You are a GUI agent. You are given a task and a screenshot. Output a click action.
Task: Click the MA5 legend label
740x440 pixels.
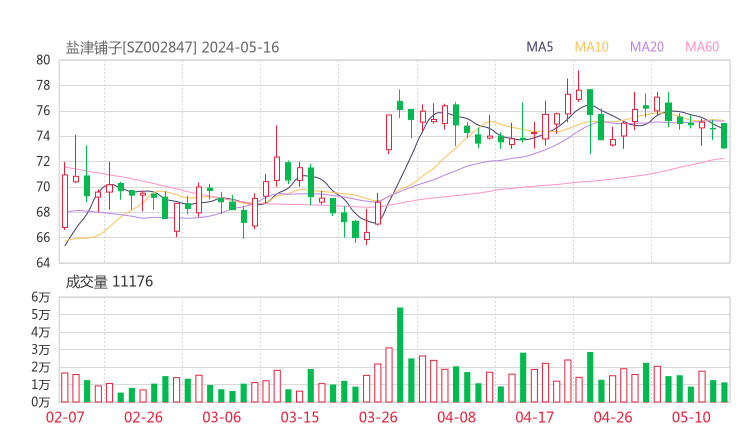tap(539, 47)
